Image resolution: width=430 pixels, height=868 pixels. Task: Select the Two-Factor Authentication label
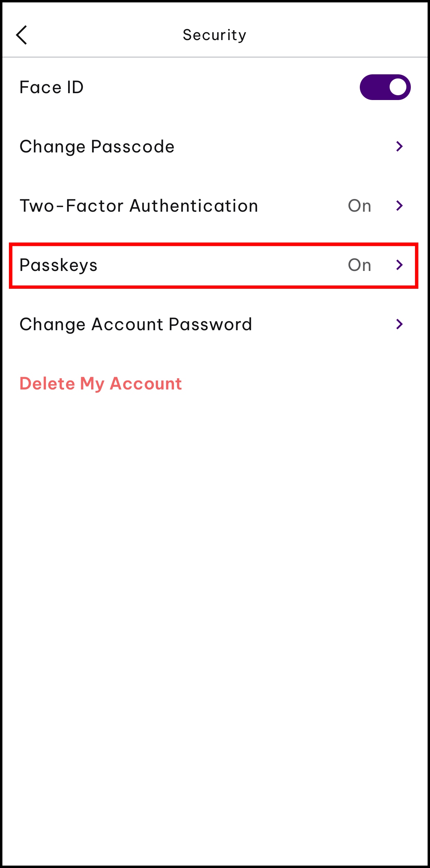click(x=139, y=206)
